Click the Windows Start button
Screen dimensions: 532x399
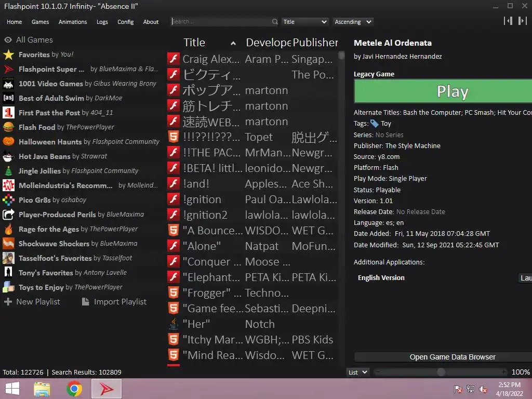click(x=12, y=389)
